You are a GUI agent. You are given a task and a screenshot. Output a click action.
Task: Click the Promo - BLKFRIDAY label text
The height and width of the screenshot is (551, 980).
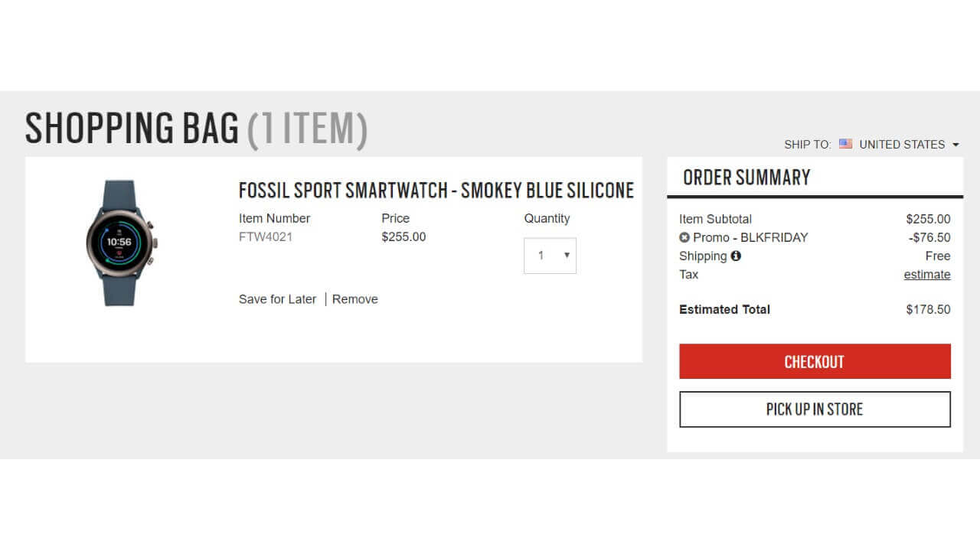click(750, 238)
